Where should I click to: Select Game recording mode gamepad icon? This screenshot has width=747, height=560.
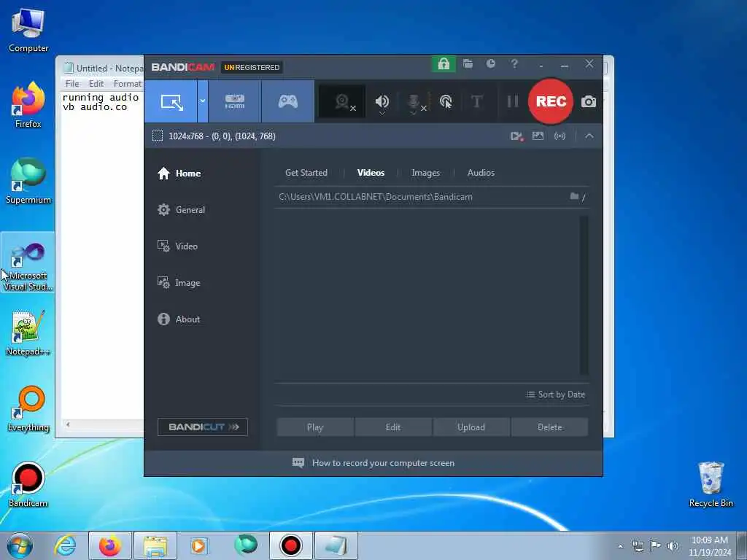pos(287,101)
